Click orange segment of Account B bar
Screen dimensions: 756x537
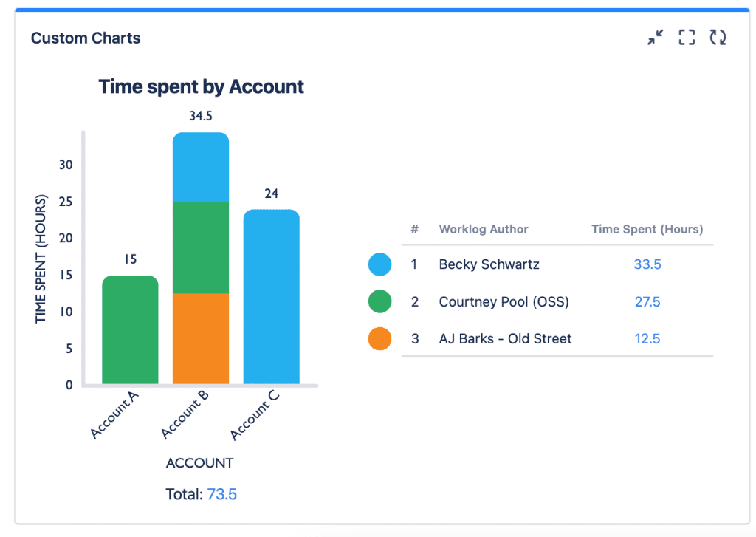pos(201,338)
